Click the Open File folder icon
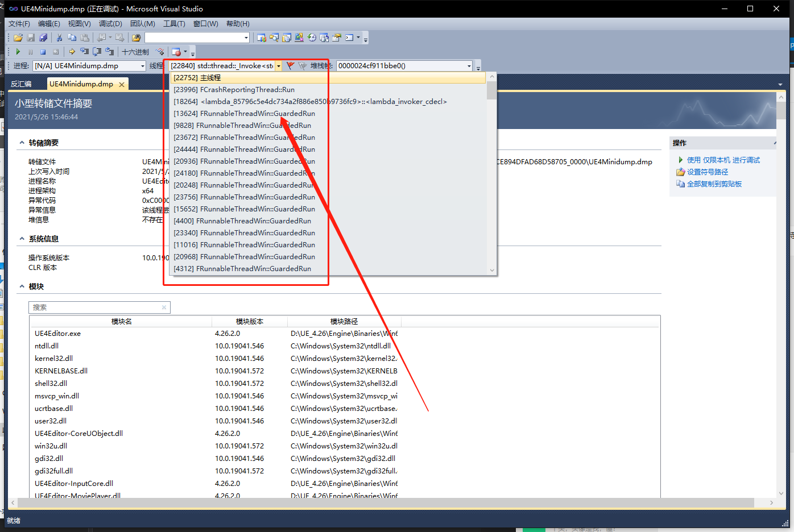 coord(18,38)
